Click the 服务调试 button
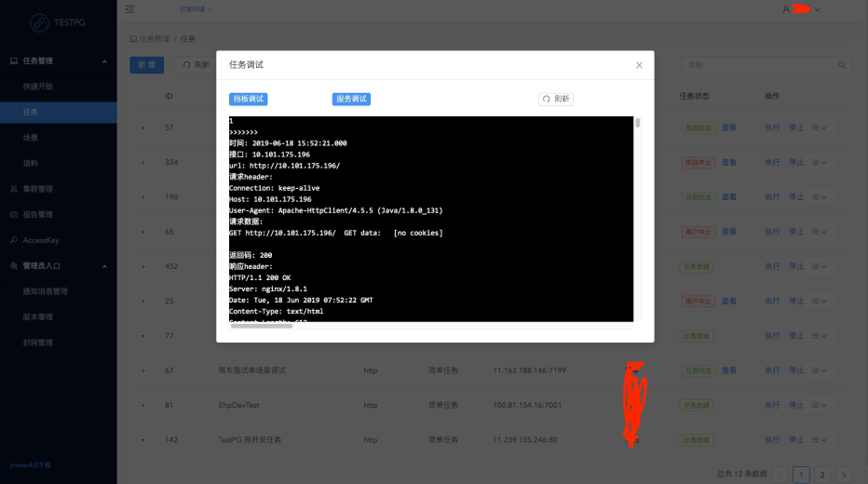The width and height of the screenshot is (868, 484). point(351,99)
